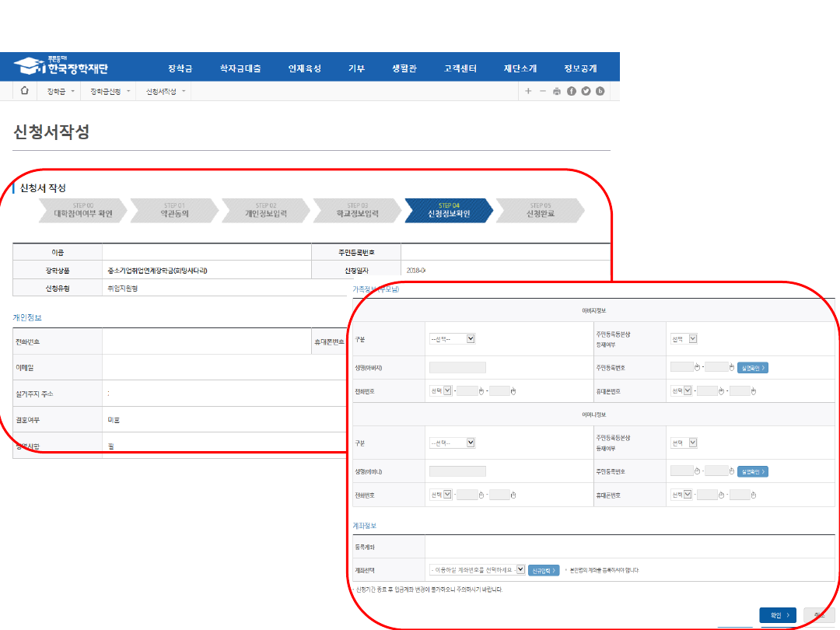Click father's 실명확인 button

point(752,367)
